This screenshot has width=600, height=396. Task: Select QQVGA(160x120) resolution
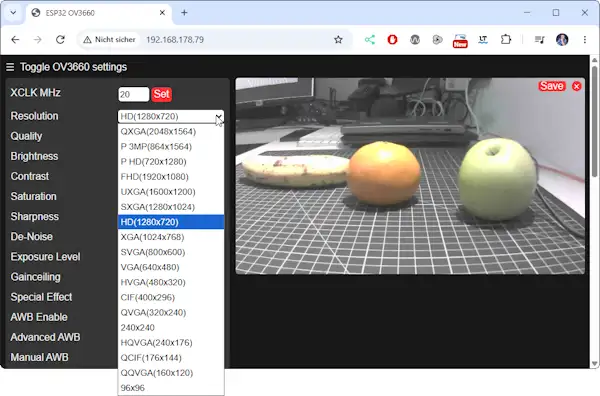tap(171, 373)
